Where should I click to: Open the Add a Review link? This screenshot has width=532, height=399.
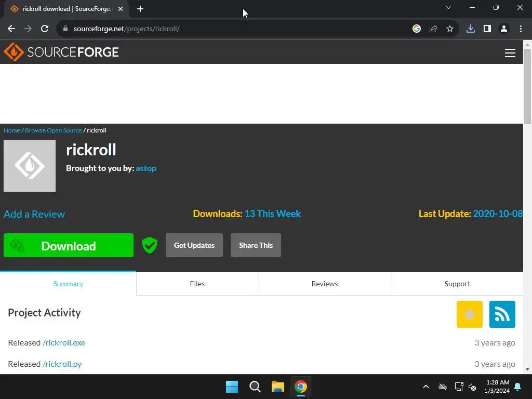[x=34, y=214]
